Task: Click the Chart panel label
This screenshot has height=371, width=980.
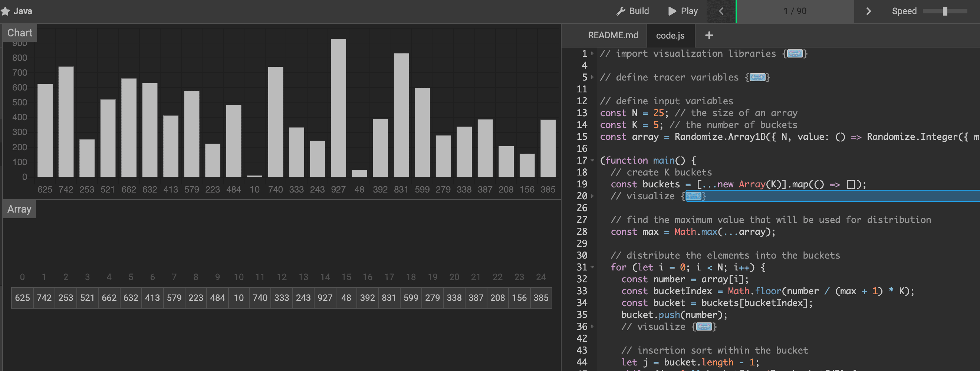Action: coord(20,33)
